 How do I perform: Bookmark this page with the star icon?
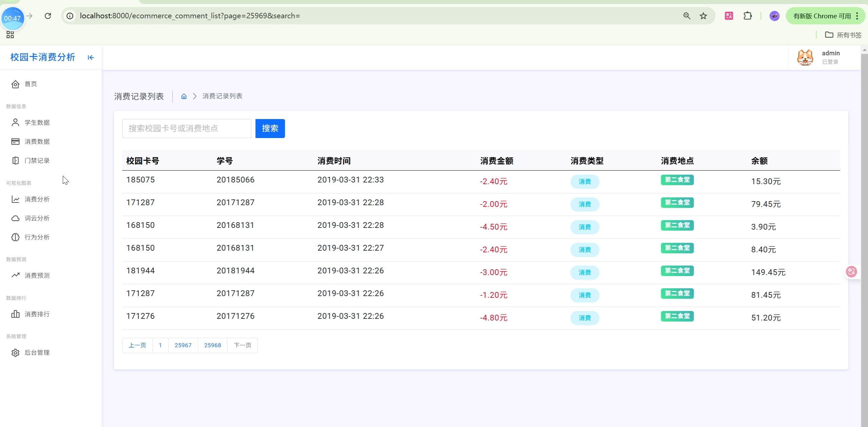tap(703, 16)
